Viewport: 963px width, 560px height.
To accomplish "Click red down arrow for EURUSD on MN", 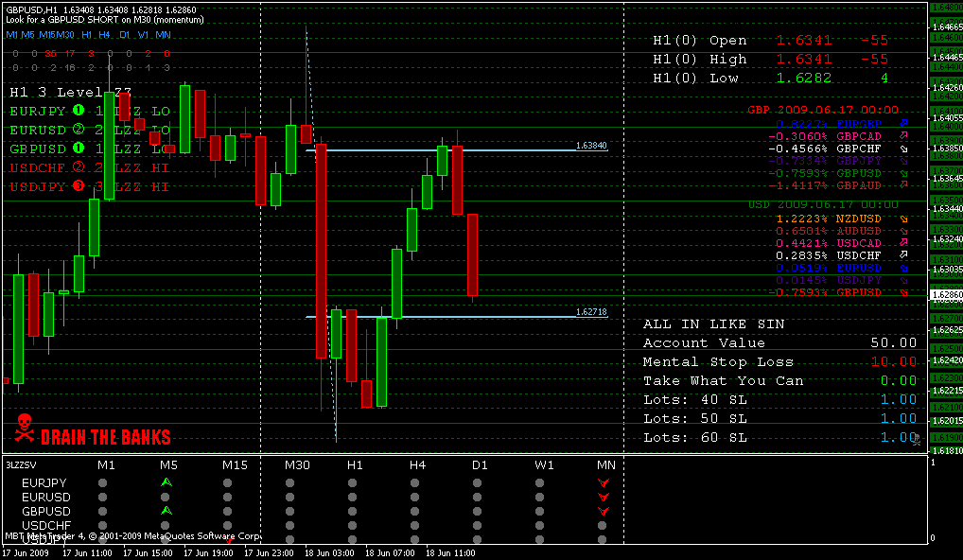I will [x=604, y=498].
